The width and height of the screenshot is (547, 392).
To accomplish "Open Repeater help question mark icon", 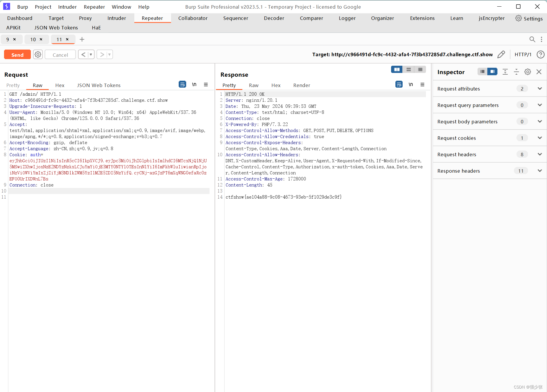I will [x=541, y=54].
